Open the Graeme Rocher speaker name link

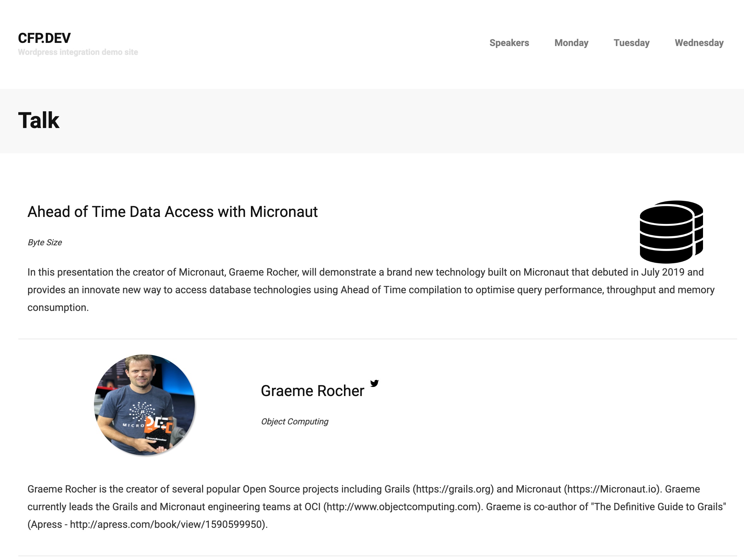click(312, 391)
